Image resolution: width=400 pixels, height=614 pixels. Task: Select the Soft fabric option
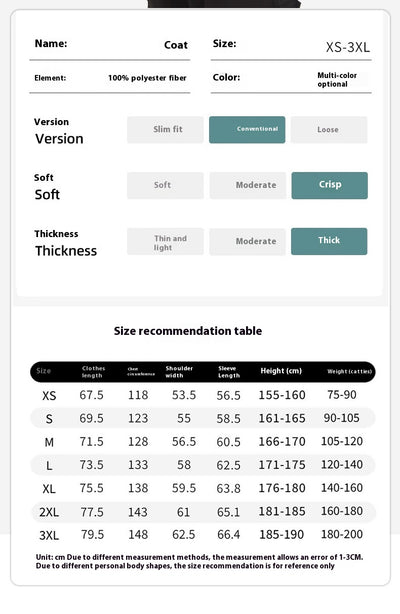point(165,185)
